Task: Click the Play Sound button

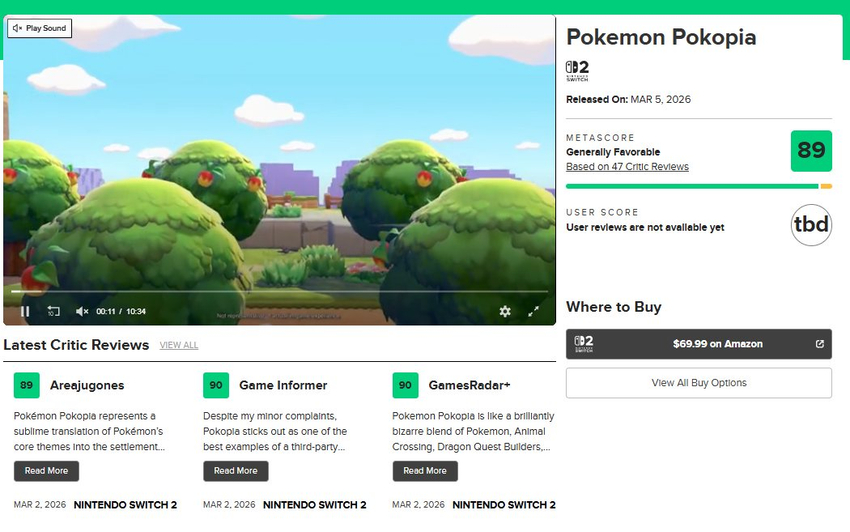Action: point(39,28)
